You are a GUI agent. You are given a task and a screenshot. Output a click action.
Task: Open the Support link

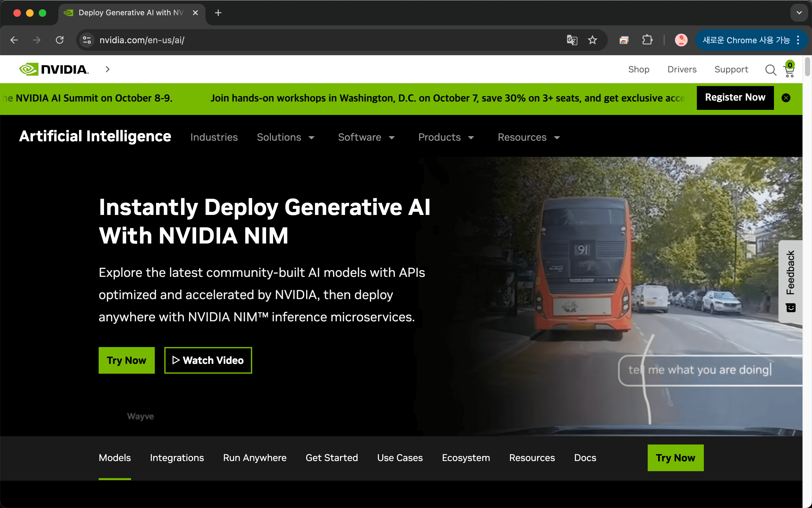click(x=731, y=70)
